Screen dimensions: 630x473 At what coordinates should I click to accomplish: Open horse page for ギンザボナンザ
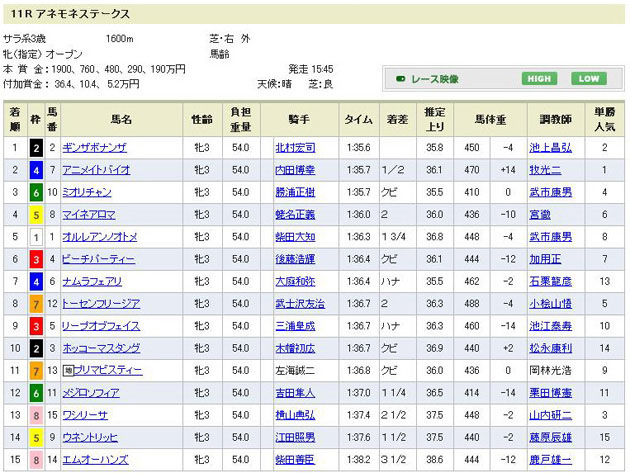click(x=94, y=148)
